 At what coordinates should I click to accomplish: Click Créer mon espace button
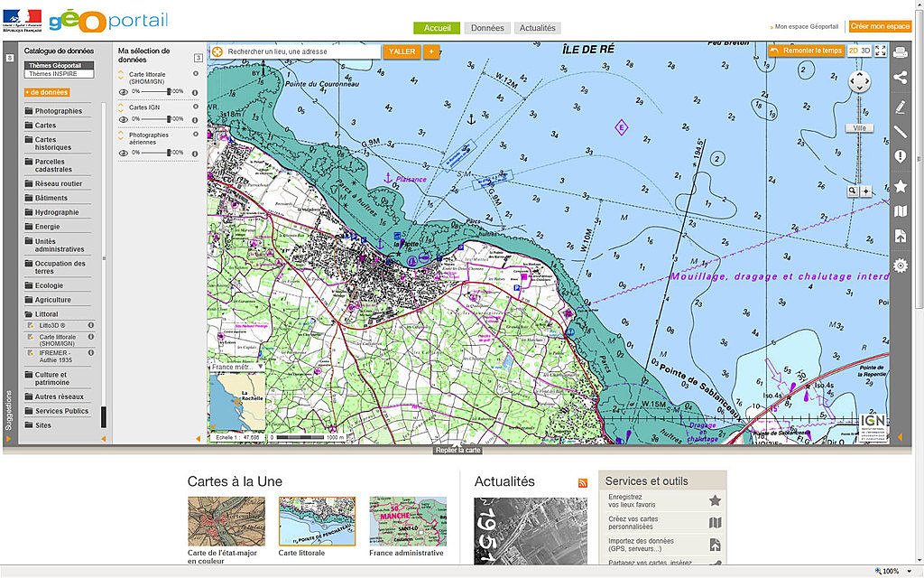[881, 26]
